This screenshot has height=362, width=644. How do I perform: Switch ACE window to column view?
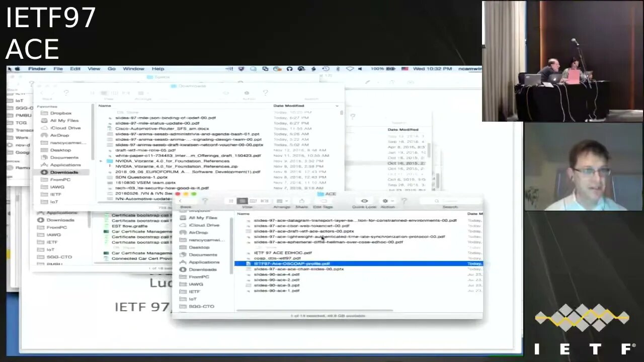pyautogui.click(x=253, y=201)
